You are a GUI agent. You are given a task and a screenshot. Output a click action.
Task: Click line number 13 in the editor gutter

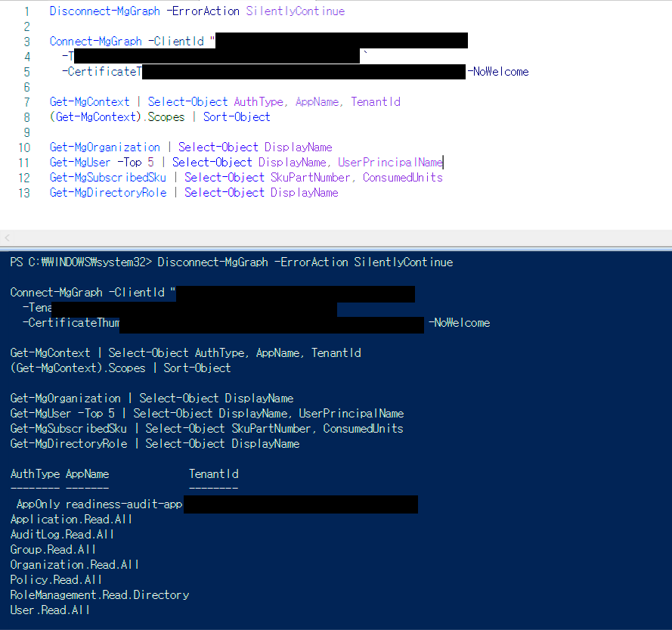[24, 193]
